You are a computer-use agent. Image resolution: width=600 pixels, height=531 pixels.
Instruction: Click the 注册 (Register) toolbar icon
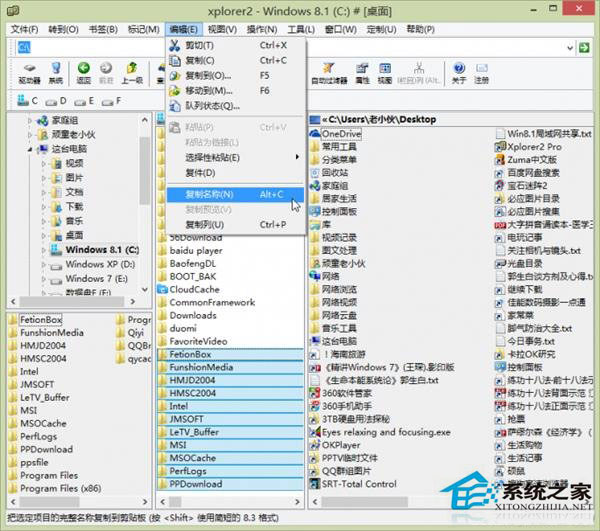(481, 73)
